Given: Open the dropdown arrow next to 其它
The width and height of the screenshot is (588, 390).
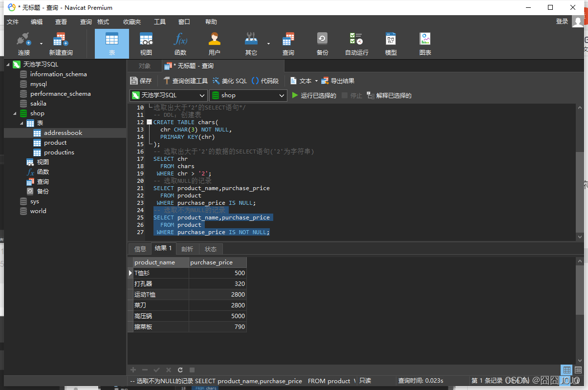Looking at the screenshot, I should click(268, 43).
